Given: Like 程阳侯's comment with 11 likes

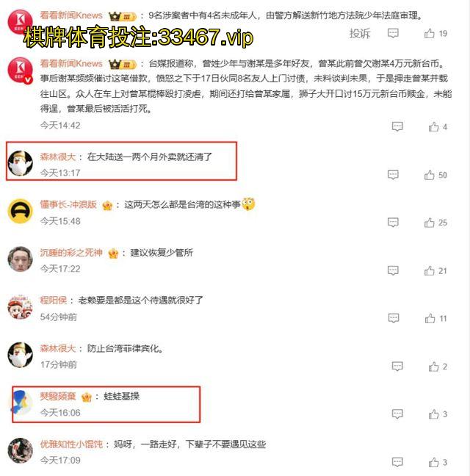Looking at the screenshot, I should [430, 319].
